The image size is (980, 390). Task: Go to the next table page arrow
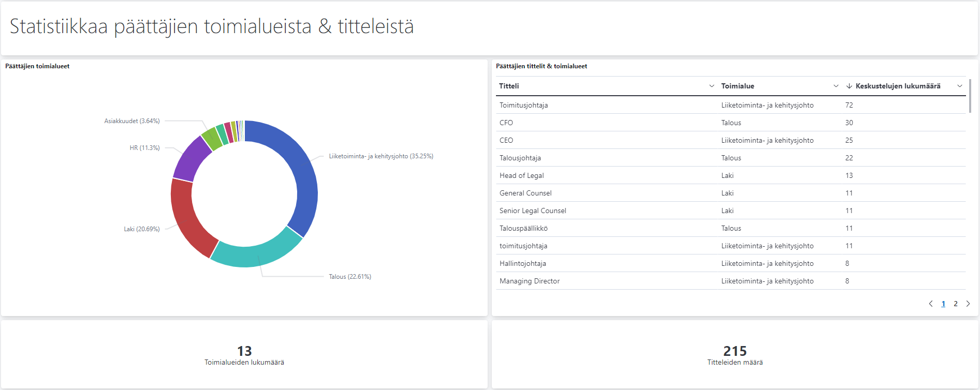(x=968, y=304)
